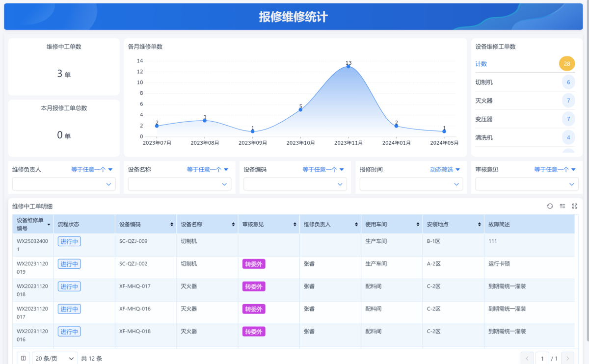
Task: Expand the work order table to fullscreen
Action: (x=575, y=207)
